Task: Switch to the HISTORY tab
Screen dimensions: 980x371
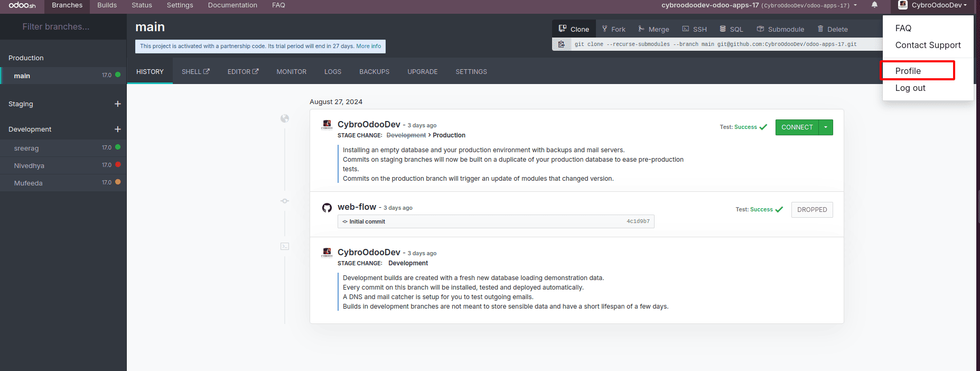Action: click(150, 72)
